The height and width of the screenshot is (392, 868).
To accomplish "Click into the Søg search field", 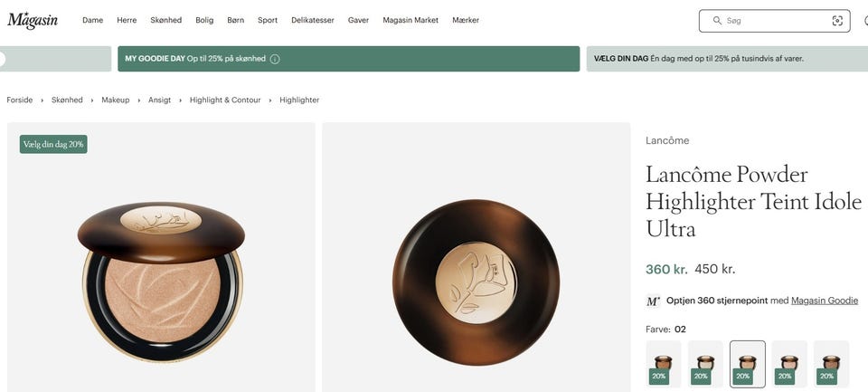I will [x=773, y=21].
